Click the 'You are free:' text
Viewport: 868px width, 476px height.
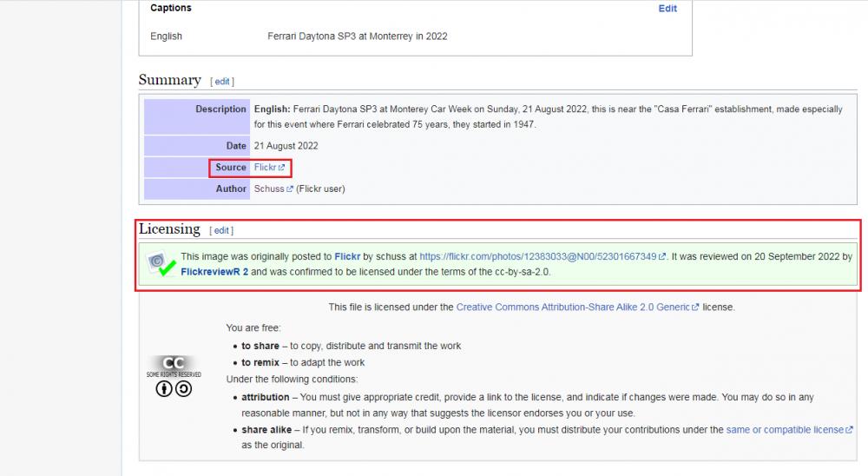253,327
